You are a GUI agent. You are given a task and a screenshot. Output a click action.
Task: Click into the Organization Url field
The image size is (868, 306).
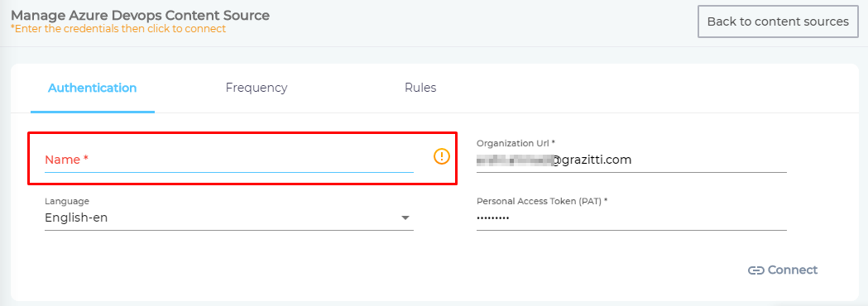click(631, 160)
